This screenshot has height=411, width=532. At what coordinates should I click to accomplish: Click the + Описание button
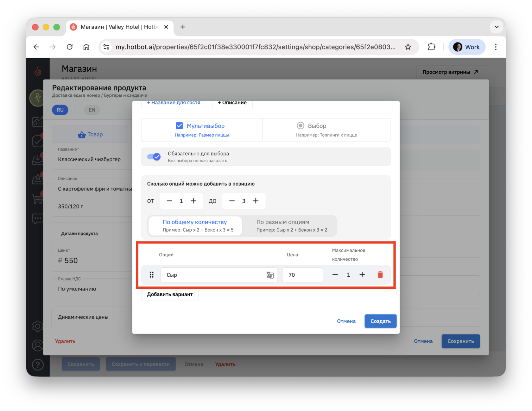(232, 103)
